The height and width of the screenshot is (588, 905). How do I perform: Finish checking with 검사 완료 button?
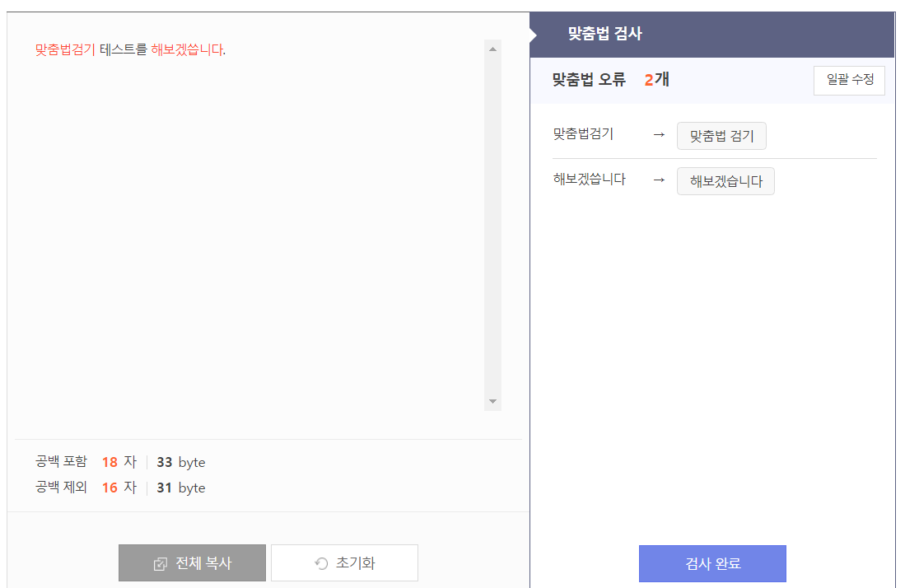pyautogui.click(x=711, y=563)
